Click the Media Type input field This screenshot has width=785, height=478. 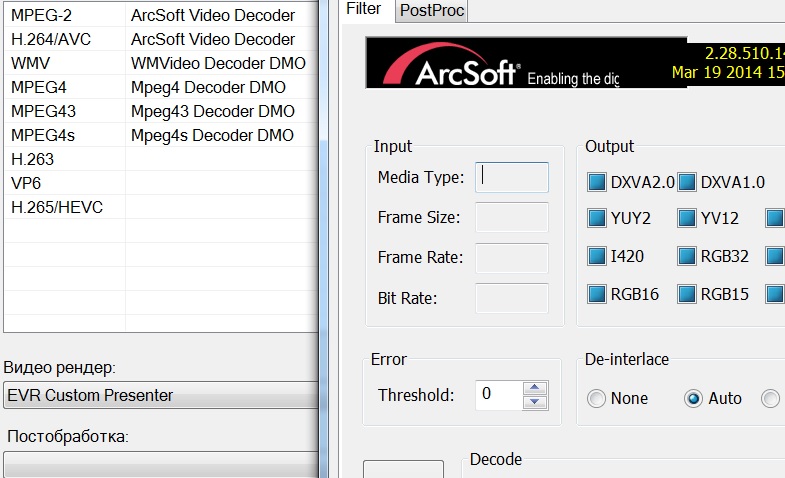point(512,177)
